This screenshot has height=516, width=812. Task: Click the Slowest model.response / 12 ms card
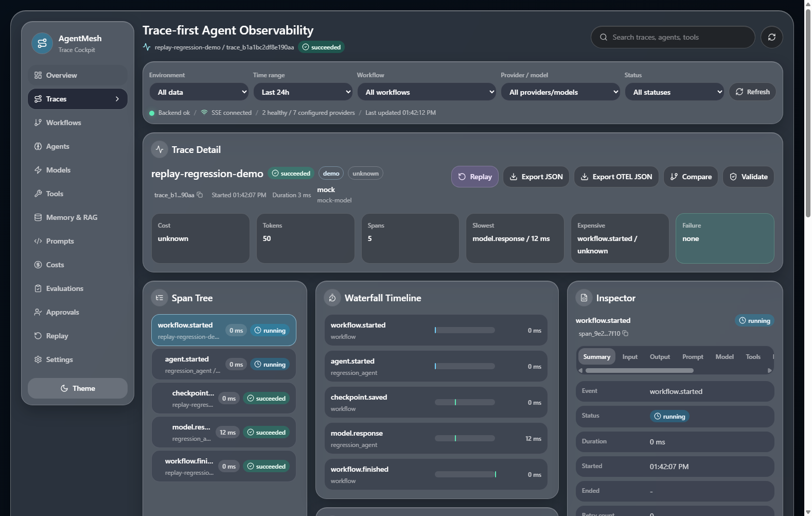tap(515, 238)
